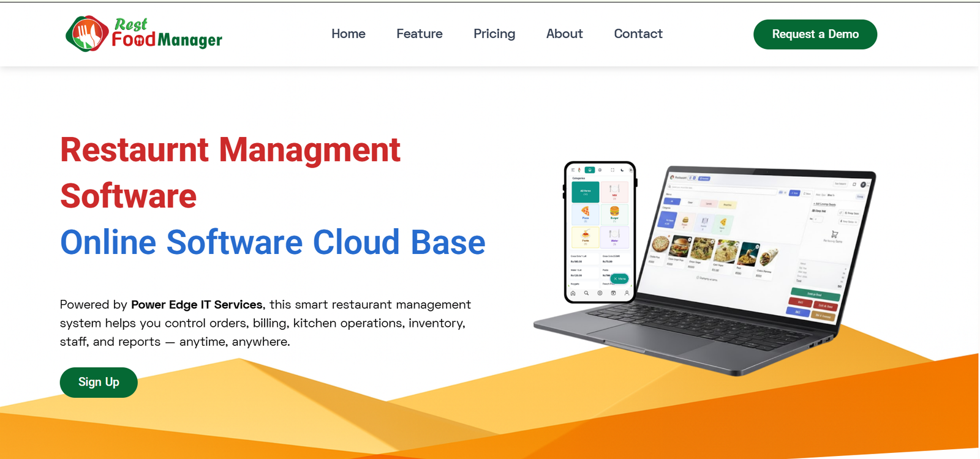
Task: Click the Rest Food Manager logo
Action: 144,34
